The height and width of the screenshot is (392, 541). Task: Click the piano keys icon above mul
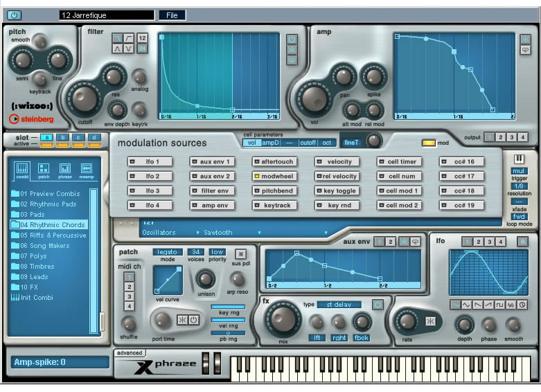(519, 159)
